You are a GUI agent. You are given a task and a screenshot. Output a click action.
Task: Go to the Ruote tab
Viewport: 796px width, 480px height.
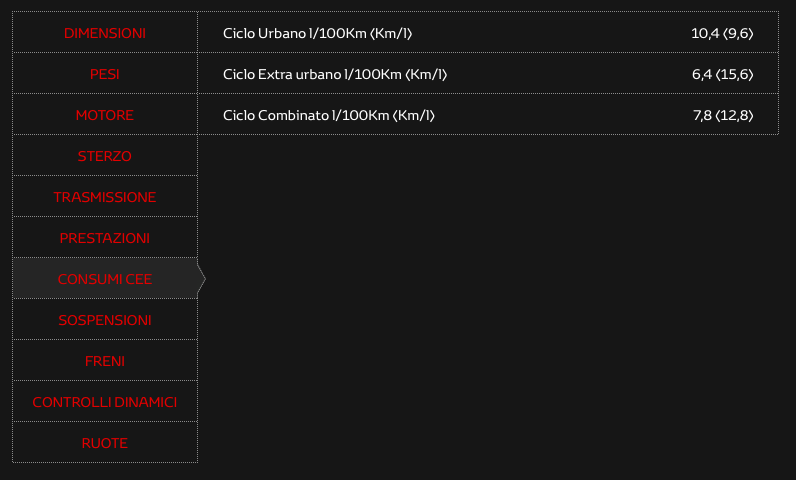(x=105, y=442)
